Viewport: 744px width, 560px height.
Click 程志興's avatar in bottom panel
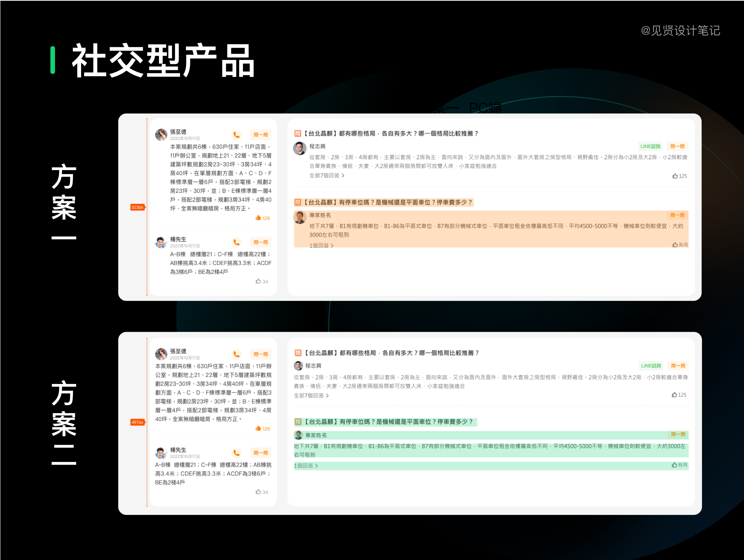[298, 366]
